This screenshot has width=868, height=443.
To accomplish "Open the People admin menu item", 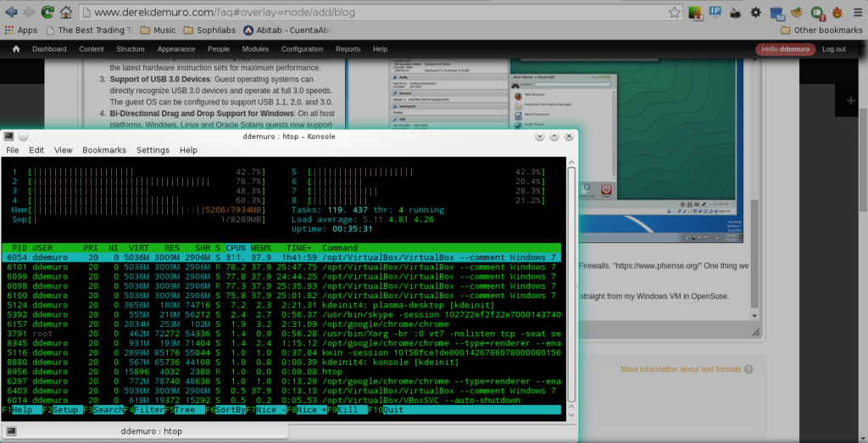I will 219,49.
